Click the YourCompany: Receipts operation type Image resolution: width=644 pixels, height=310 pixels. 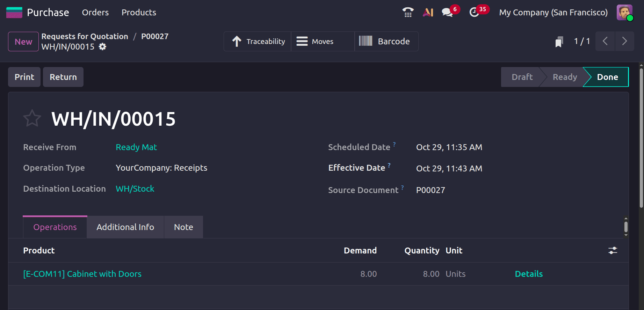pos(161,168)
